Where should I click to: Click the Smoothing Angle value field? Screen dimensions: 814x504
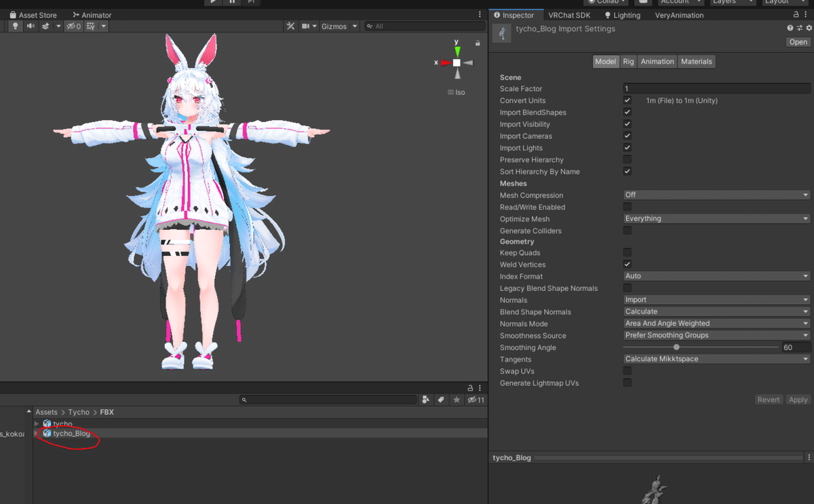tap(796, 347)
